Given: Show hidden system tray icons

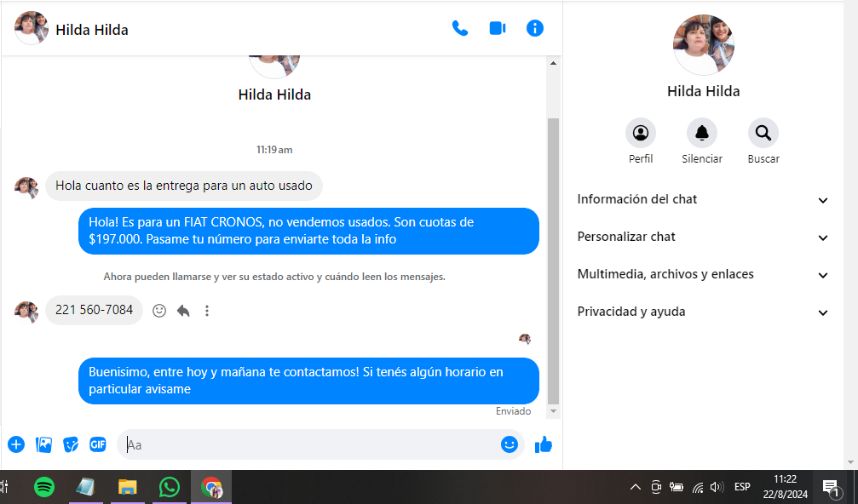Looking at the screenshot, I should pos(636,486).
